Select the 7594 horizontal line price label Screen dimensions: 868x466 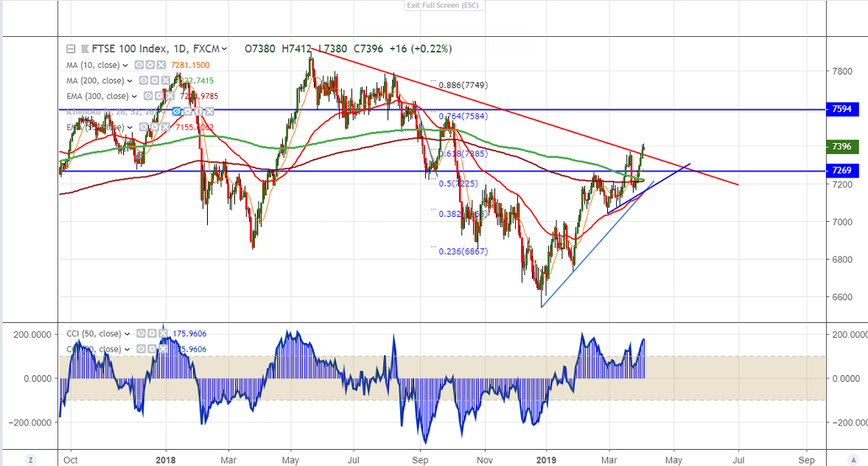click(841, 109)
